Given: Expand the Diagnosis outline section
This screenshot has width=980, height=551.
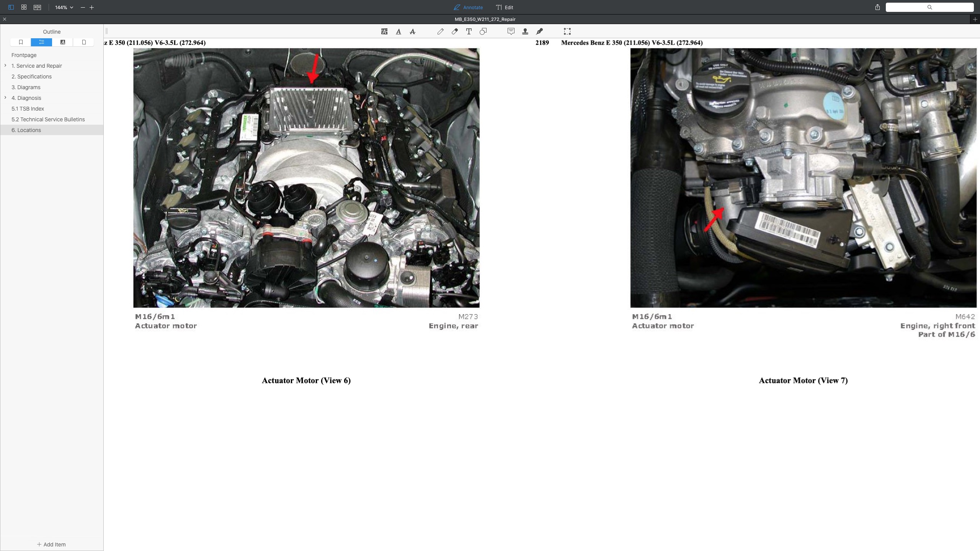Looking at the screenshot, I should coord(5,98).
